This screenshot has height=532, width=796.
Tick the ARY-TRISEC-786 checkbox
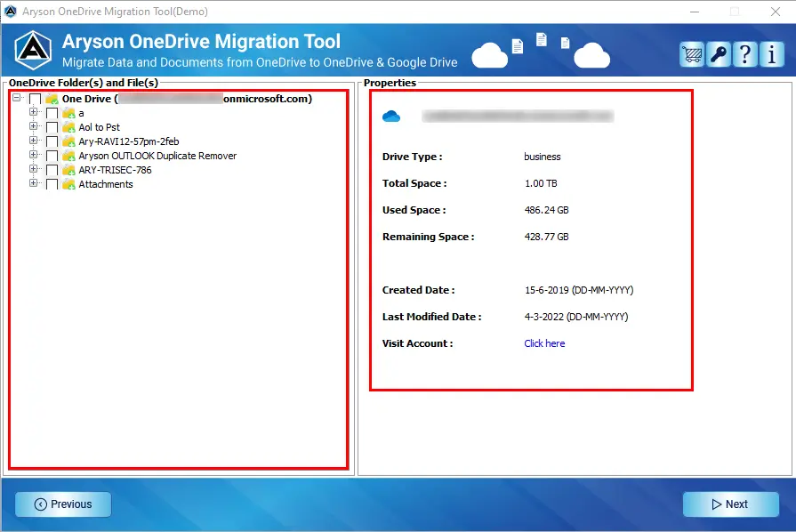tap(52, 170)
